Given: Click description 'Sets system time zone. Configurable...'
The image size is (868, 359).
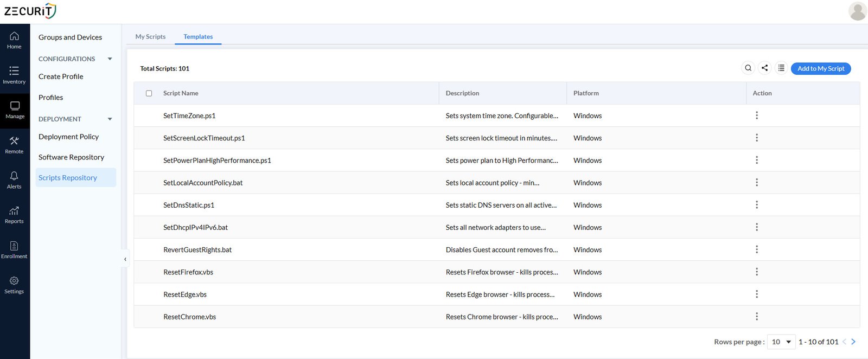Looking at the screenshot, I should [502, 116].
